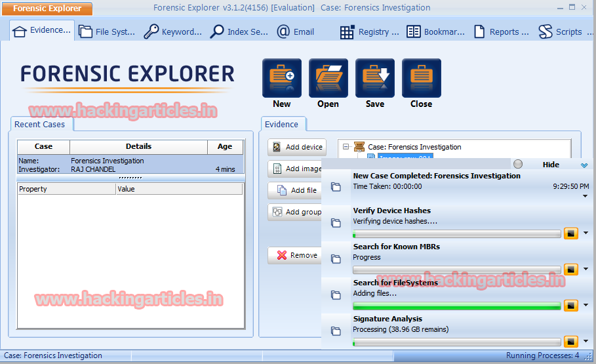This screenshot has height=364, width=596.
Task: Stop the Search for Known MBRs process
Action: point(571,270)
